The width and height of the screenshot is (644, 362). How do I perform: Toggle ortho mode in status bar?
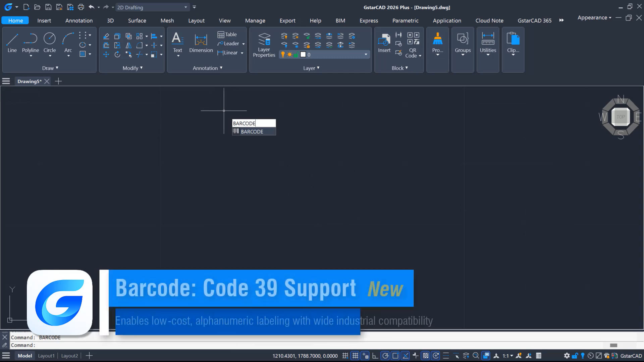[375, 356]
